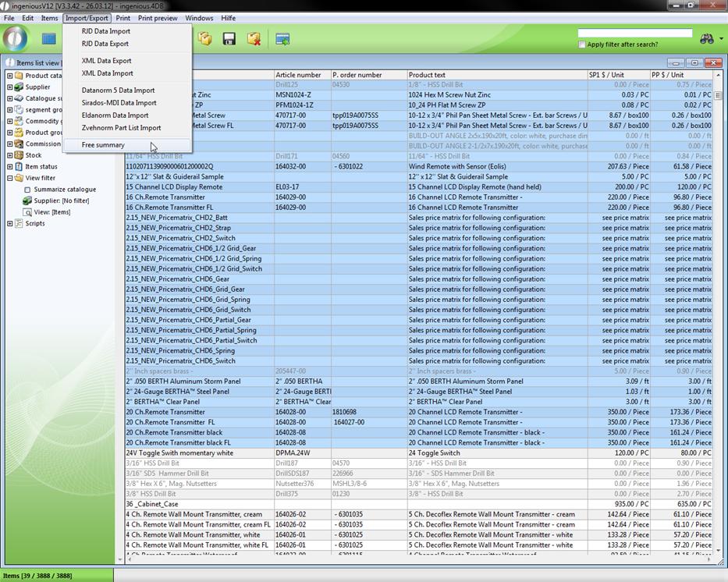Toggle the Summarize catalogue checkbox
This screenshot has width=728, height=582.
(x=27, y=190)
